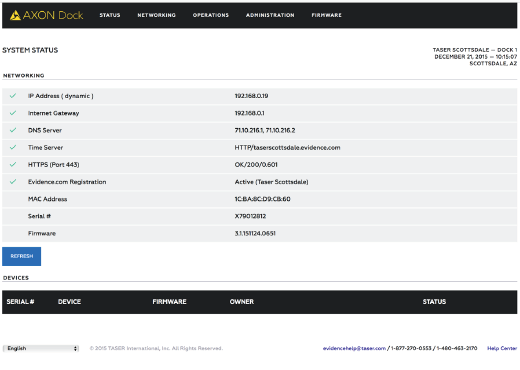520x370 pixels.
Task: Click the Refresh button
Action: pos(22,256)
